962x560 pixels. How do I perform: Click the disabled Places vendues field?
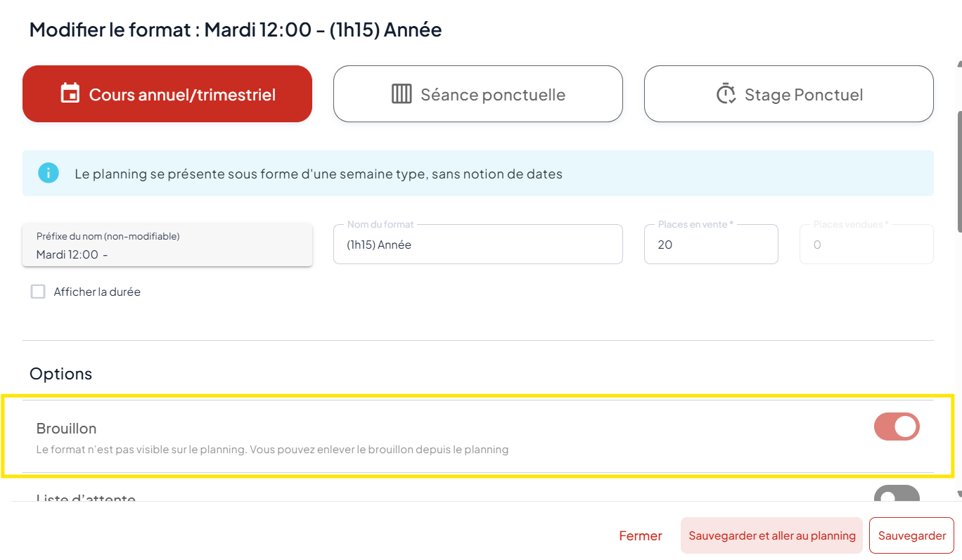click(866, 245)
